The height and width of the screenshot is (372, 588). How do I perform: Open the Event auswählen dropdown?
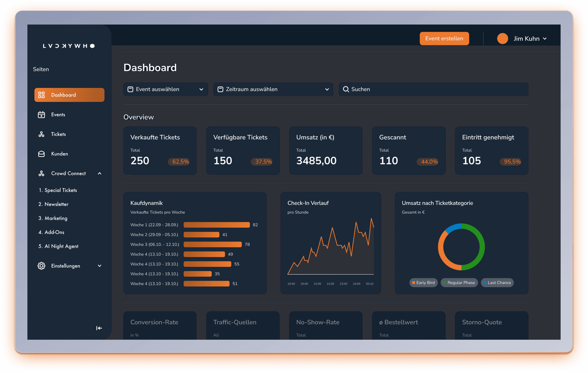165,89
